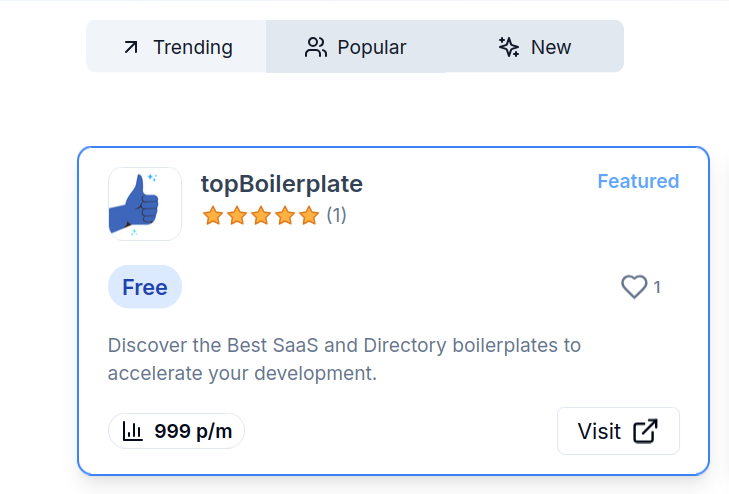The image size is (729, 494).
Task: Click the external link arrow icon
Action: tap(646, 431)
